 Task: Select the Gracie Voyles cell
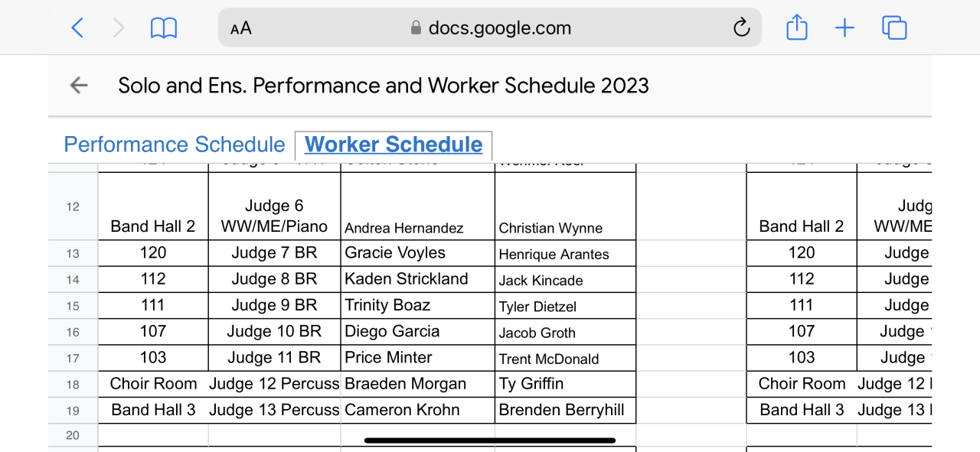[x=417, y=253]
